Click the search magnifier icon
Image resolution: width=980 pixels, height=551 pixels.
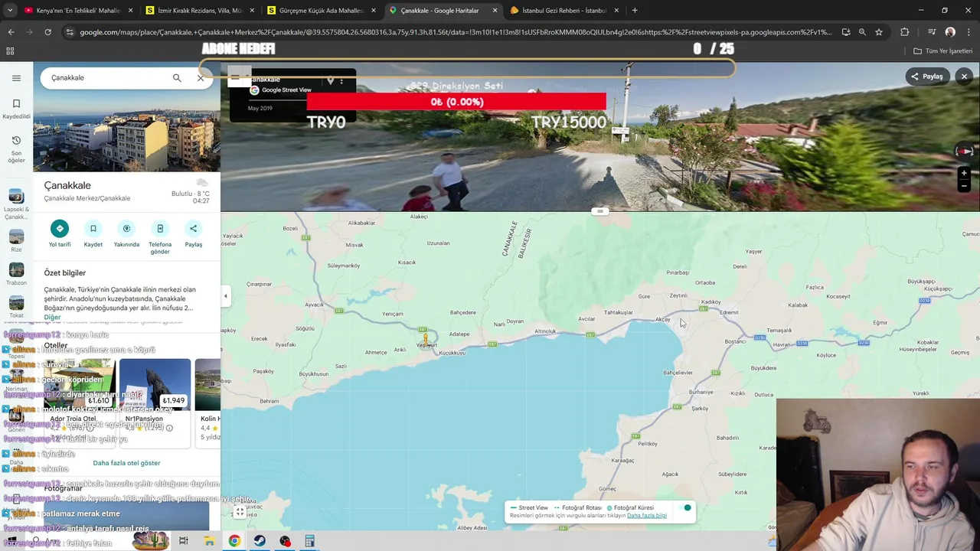click(x=177, y=77)
